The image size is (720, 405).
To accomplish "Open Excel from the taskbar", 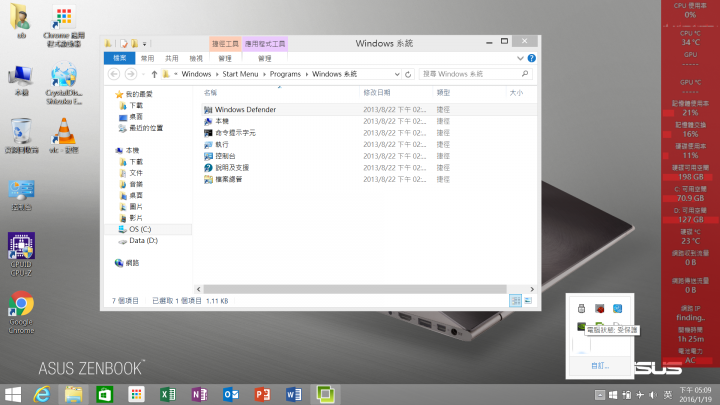I will coord(168,394).
